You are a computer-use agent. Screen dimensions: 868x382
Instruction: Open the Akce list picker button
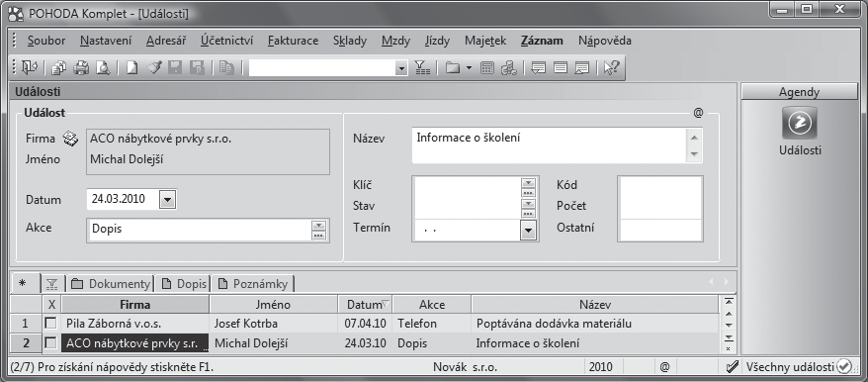pos(318,230)
